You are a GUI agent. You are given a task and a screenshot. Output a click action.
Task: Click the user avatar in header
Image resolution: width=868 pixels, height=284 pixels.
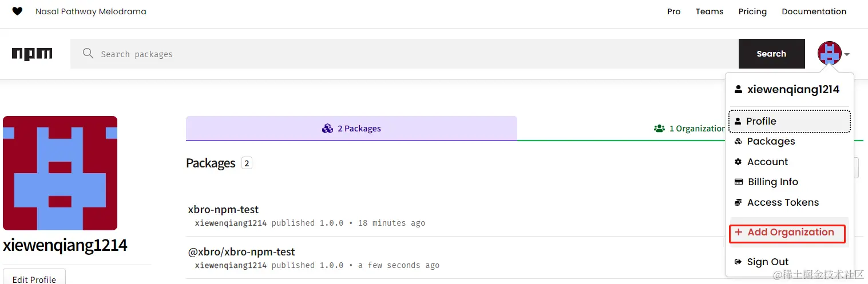point(829,54)
